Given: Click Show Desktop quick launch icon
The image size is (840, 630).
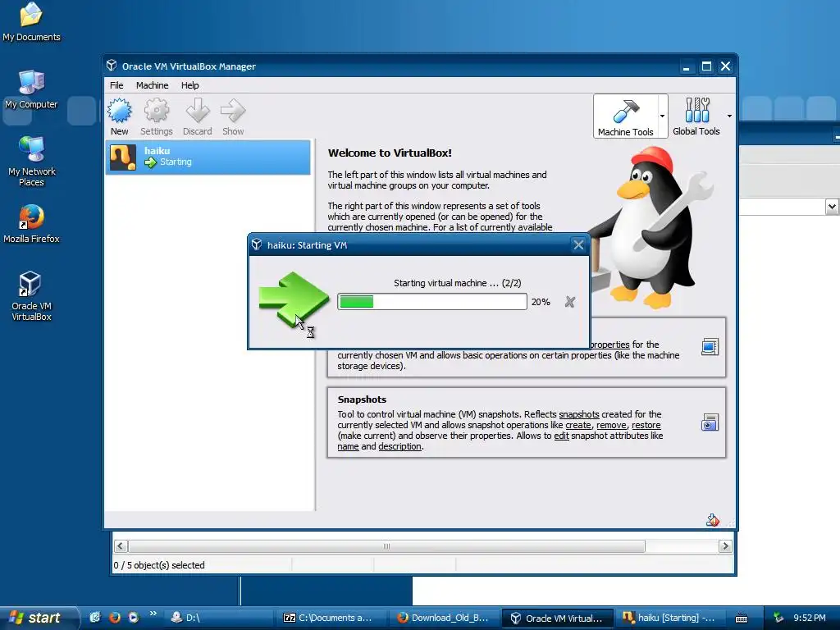Looking at the screenshot, I should click(95, 618).
